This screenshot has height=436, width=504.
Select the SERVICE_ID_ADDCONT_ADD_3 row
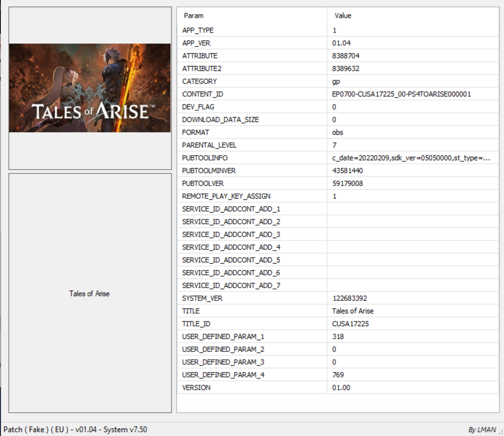point(338,234)
